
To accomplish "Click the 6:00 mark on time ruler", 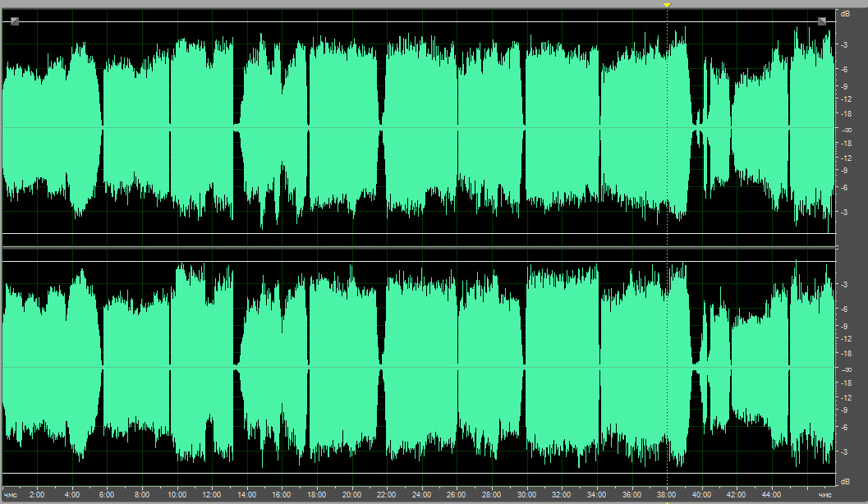I will click(x=107, y=495).
